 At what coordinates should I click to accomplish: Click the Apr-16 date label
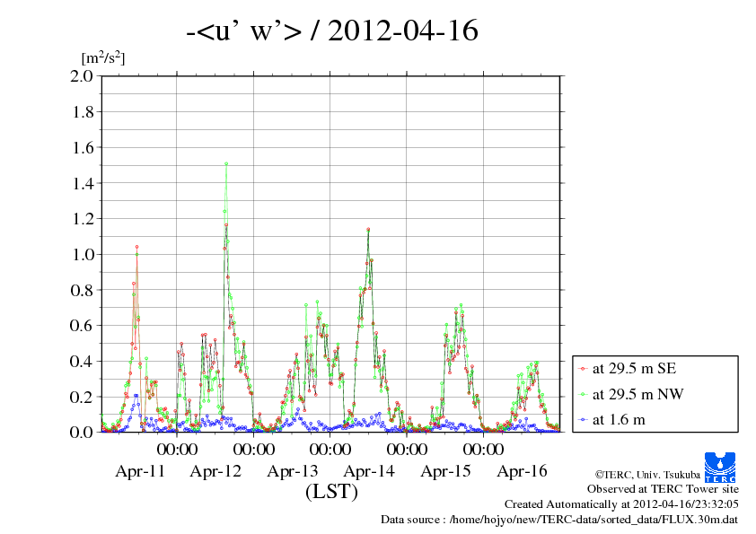[x=522, y=471]
